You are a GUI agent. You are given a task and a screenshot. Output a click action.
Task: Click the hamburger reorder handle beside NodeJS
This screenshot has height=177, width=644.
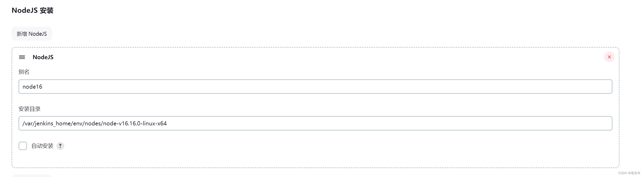(x=22, y=57)
